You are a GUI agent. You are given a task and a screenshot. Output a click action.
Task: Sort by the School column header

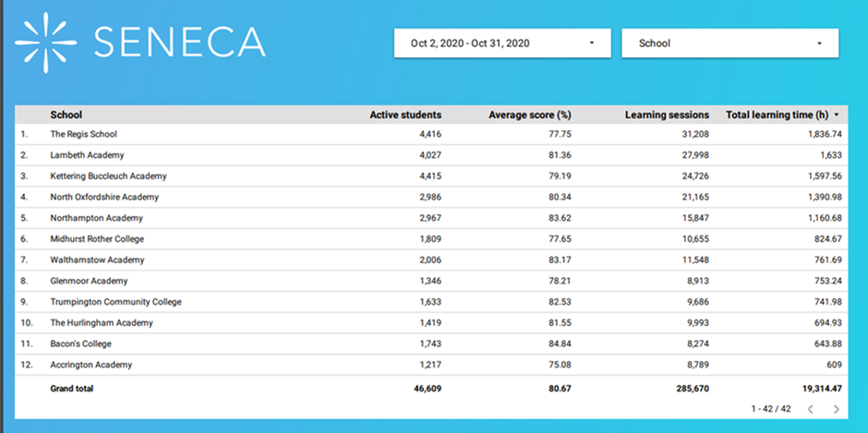[x=66, y=115]
